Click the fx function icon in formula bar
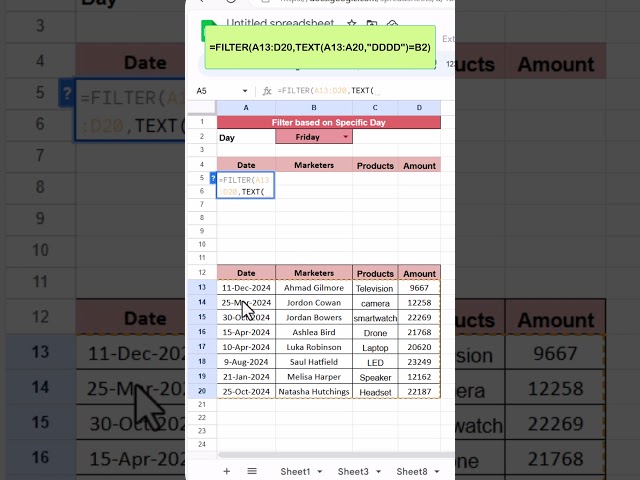The width and height of the screenshot is (640, 480). coord(267,91)
